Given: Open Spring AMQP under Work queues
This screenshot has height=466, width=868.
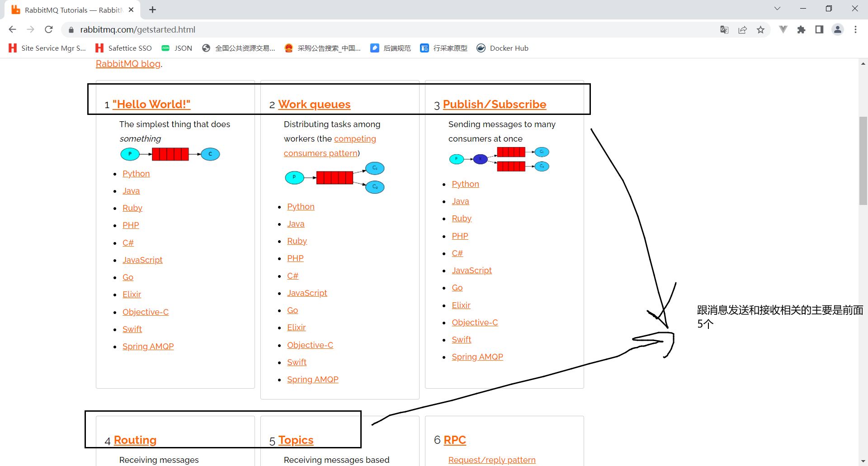Looking at the screenshot, I should tap(313, 379).
